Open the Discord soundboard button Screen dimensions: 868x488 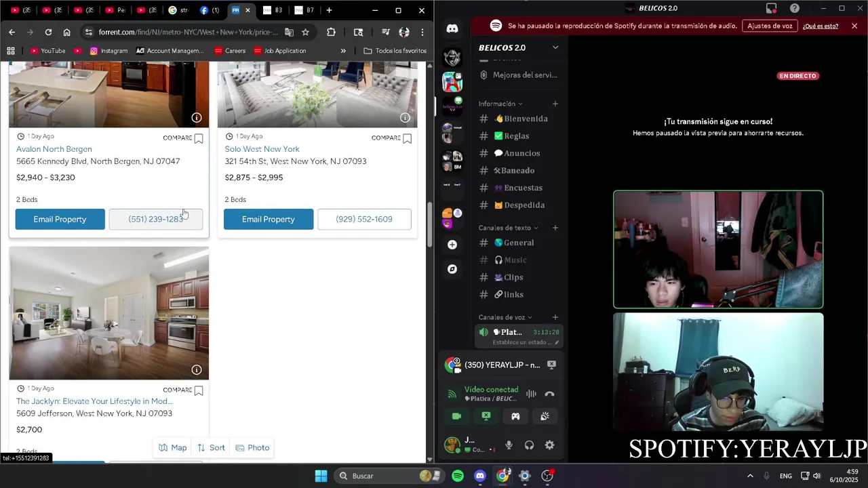coord(545,416)
